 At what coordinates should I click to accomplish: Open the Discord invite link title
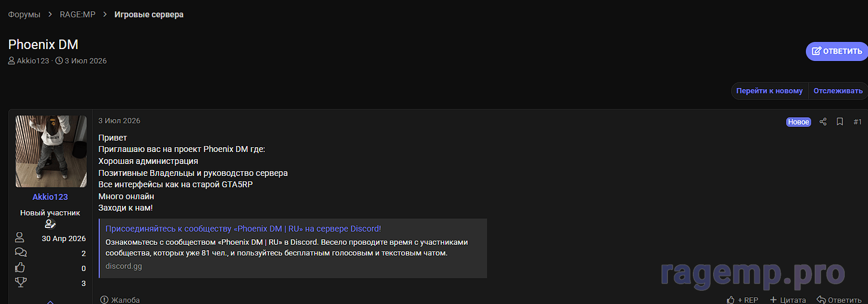(243, 229)
